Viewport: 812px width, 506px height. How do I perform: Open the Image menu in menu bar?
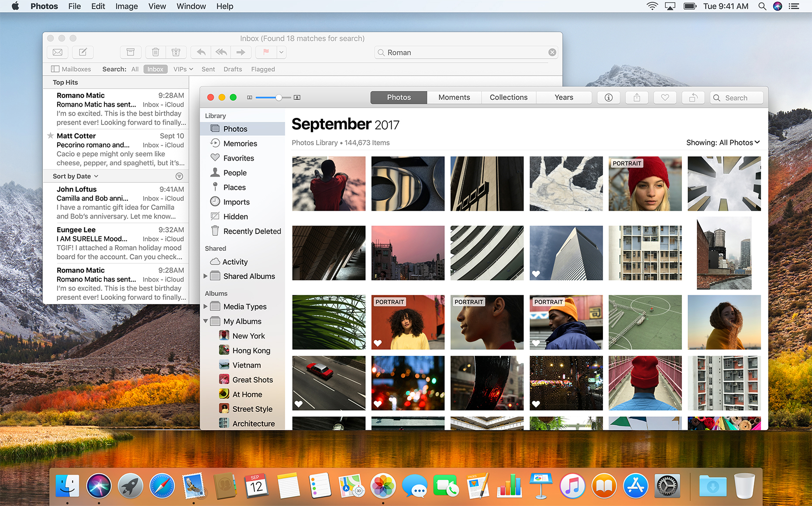pos(127,6)
